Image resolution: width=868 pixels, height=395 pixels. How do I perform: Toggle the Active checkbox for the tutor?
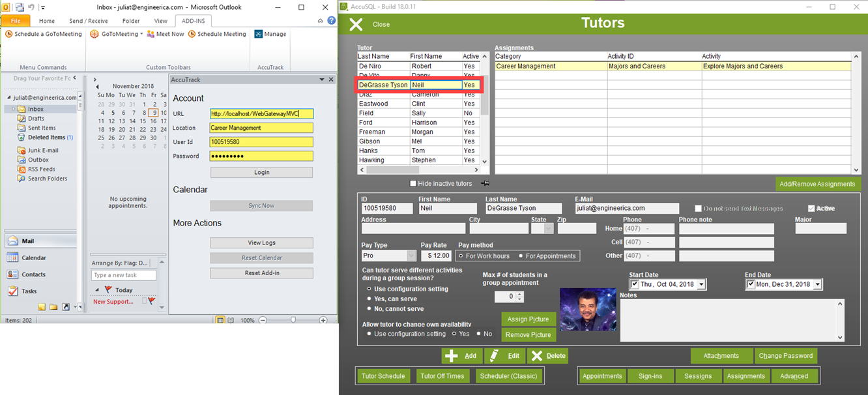click(811, 209)
